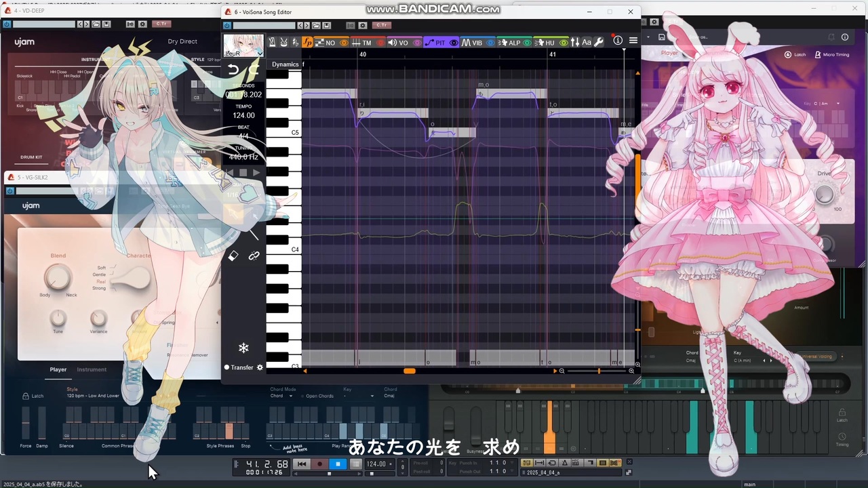The height and width of the screenshot is (488, 868).
Task: Click the redo arrow in VoiSona sidebar
Action: [x=254, y=70]
